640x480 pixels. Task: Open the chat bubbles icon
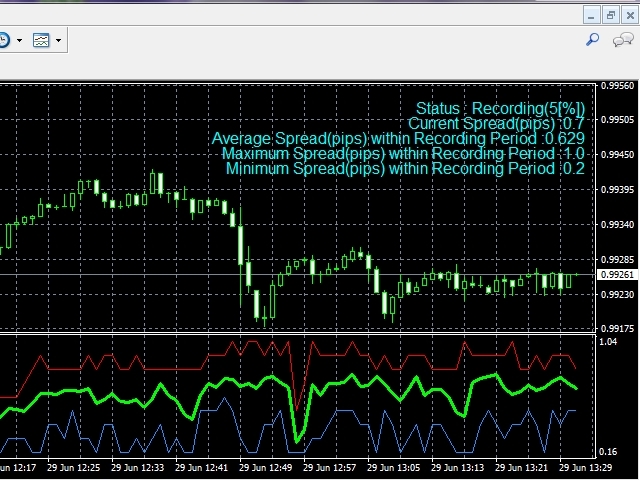click(623, 40)
